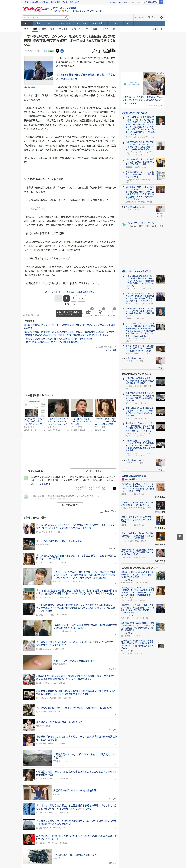Go to page 2 of the article

pos(74,298)
